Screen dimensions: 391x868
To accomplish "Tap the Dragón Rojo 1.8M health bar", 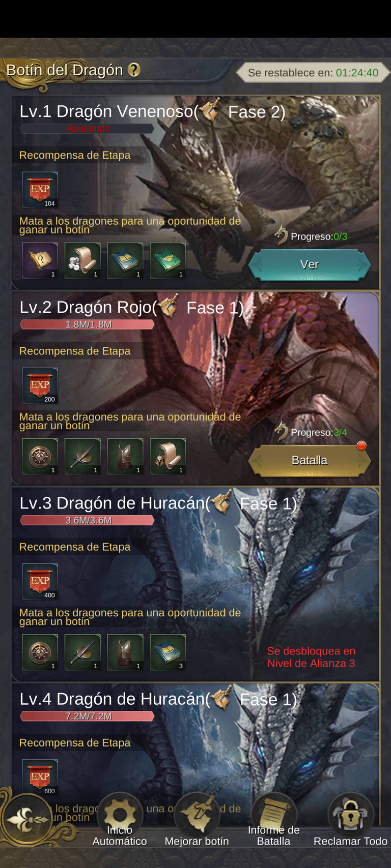I will click(88, 324).
